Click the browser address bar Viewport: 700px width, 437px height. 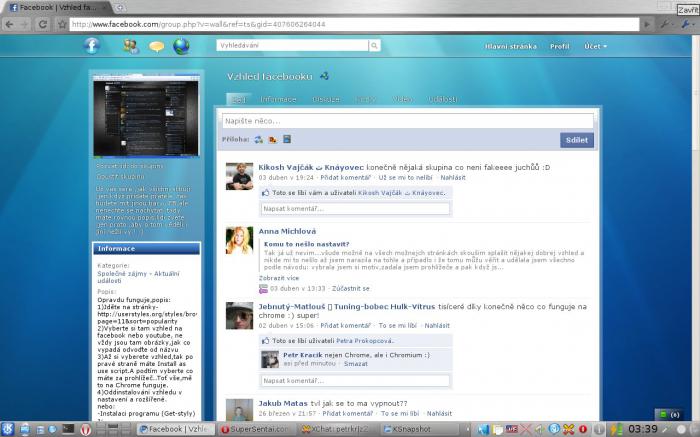pos(354,24)
